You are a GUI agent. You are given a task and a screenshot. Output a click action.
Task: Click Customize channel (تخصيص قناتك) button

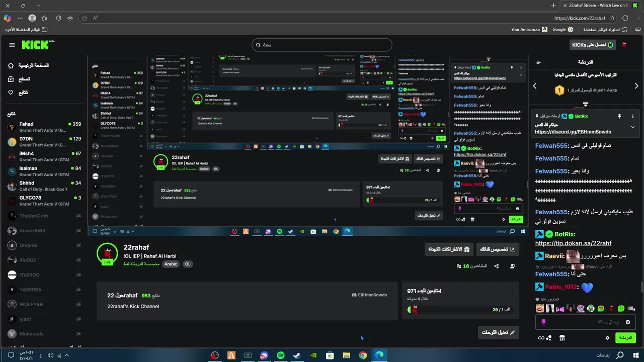tap(498, 249)
